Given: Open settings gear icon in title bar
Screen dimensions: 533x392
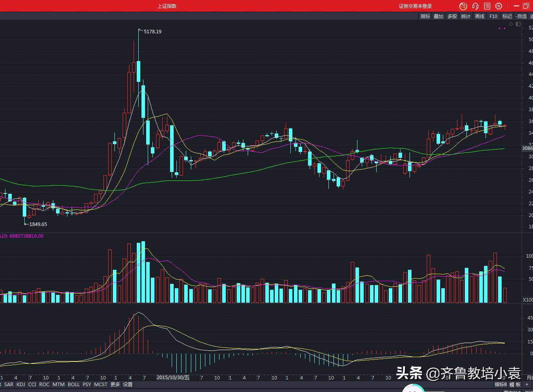Looking at the screenshot, I should click(x=499, y=6).
